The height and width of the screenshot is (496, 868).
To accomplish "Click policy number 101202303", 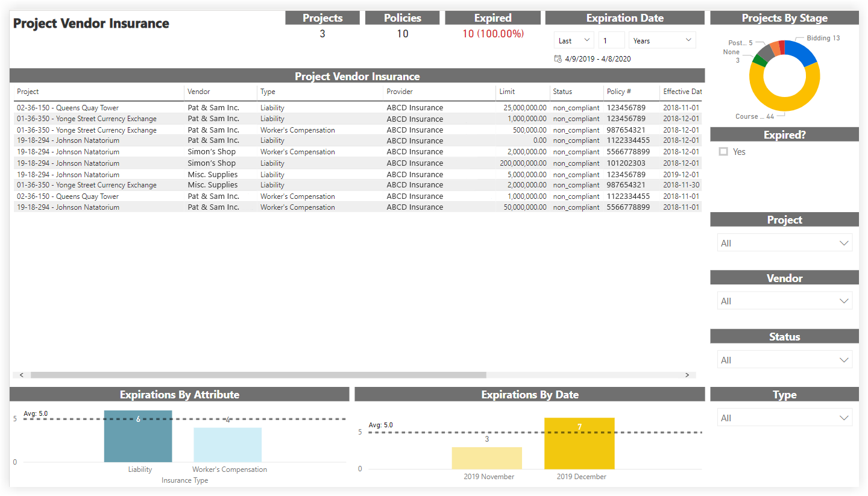I will [626, 163].
